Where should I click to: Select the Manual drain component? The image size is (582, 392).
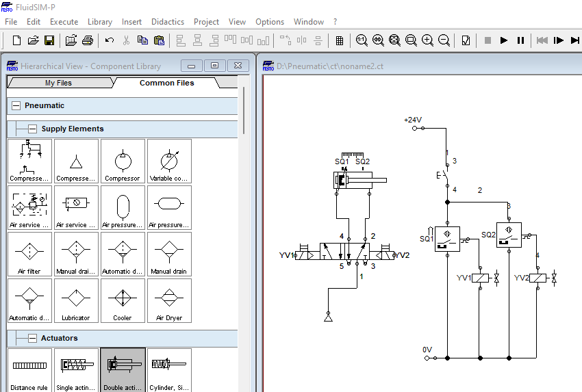169,254
